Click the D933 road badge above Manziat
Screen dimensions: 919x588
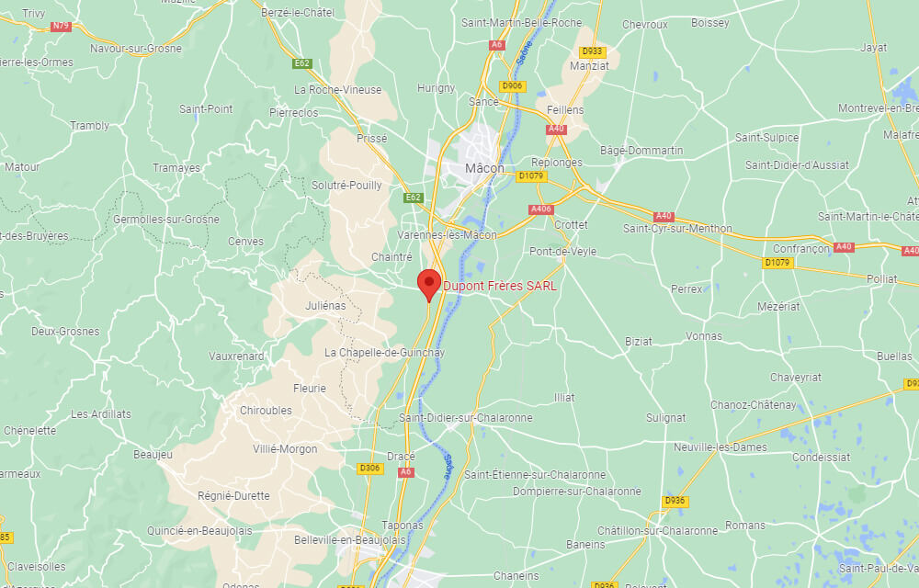tap(592, 51)
